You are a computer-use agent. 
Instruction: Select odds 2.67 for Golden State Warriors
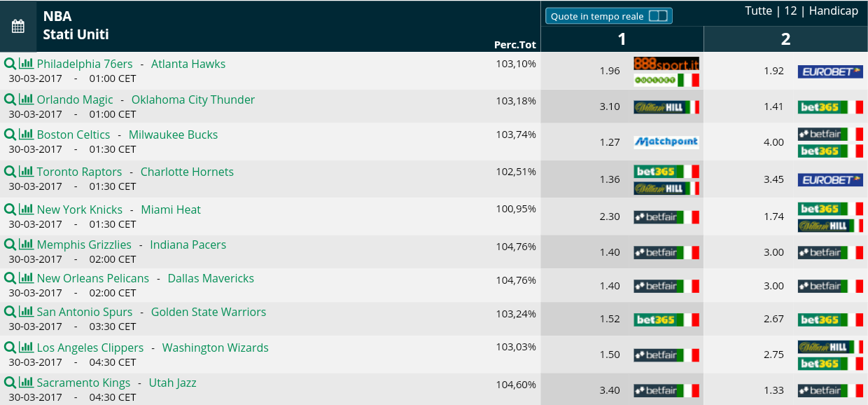[773, 320]
